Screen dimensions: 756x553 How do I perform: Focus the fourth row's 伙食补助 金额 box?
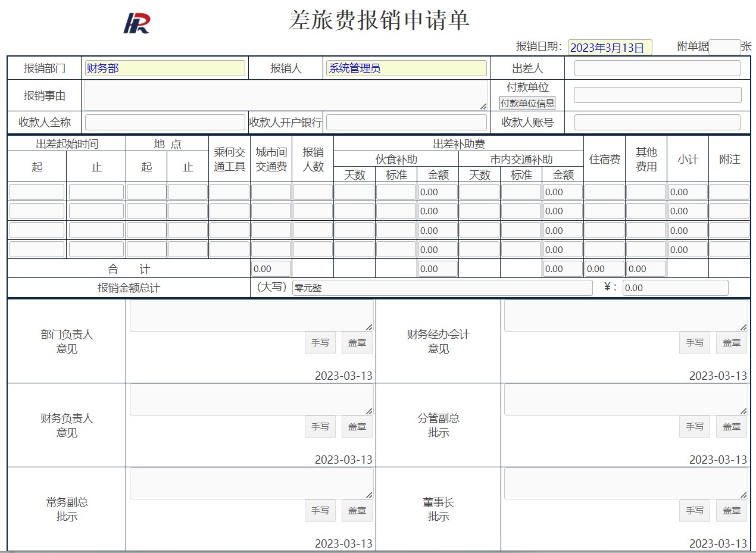438,249
